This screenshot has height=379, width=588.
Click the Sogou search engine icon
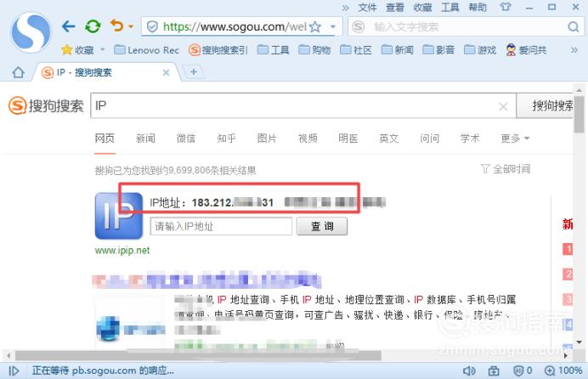358,26
